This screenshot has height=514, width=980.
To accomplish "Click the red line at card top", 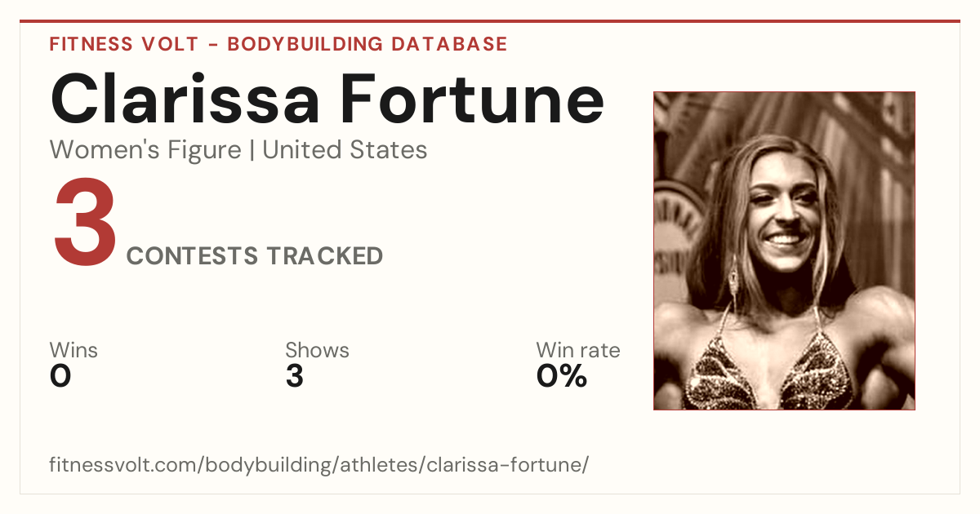I will click(490, 21).
